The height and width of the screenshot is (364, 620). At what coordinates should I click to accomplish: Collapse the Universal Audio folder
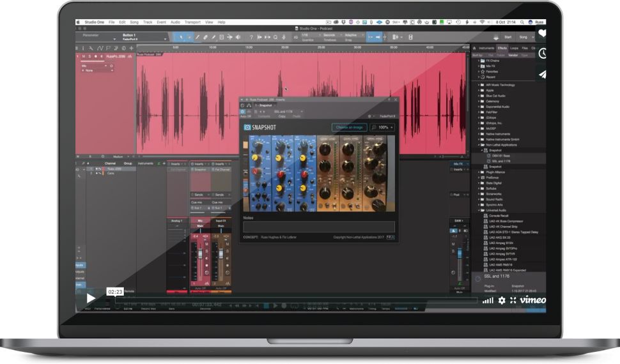click(479, 210)
